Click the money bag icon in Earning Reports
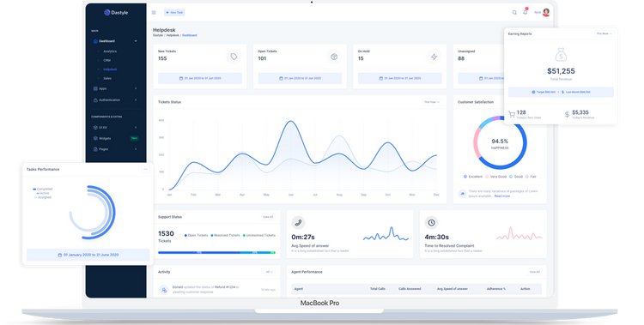Viewport: 644px width, 325px height. click(x=561, y=55)
